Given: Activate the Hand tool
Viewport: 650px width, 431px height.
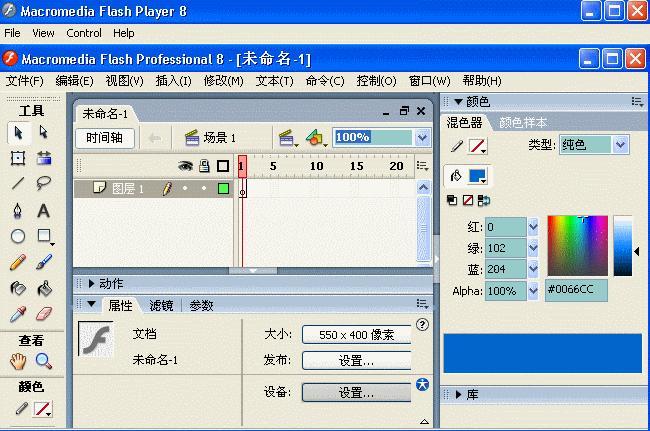Looking at the screenshot, I should pos(18,361).
